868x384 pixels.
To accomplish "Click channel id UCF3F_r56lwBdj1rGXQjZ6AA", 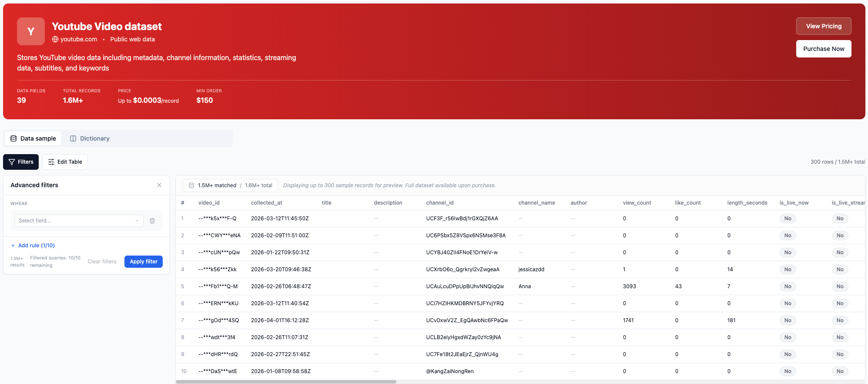I will point(462,219).
